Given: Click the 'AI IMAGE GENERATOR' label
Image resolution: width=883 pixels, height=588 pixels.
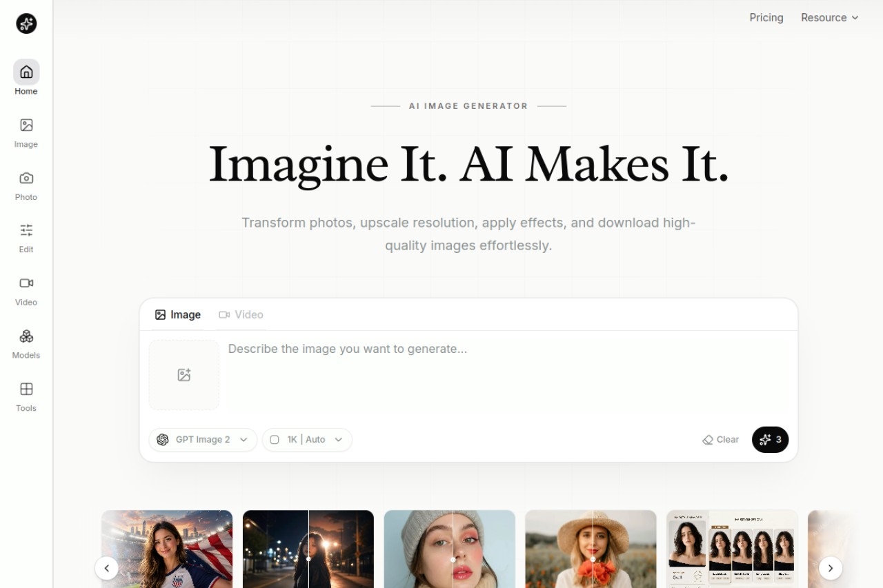Looking at the screenshot, I should tap(468, 106).
